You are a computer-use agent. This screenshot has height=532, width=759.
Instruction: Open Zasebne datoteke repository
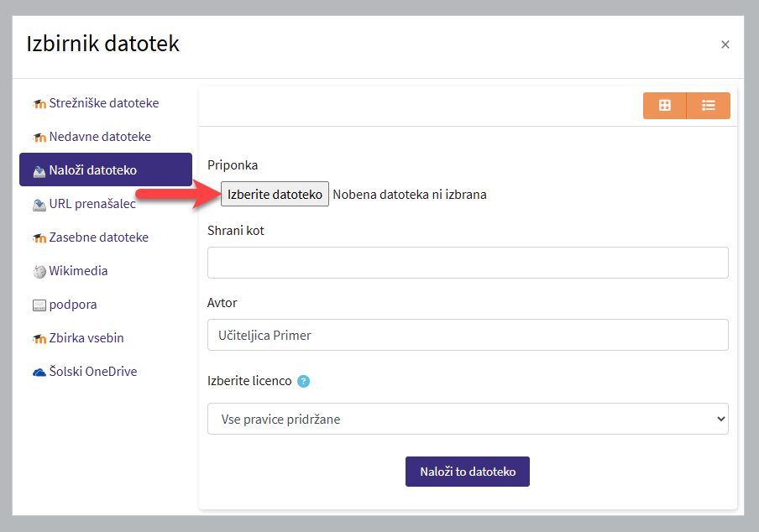(98, 237)
